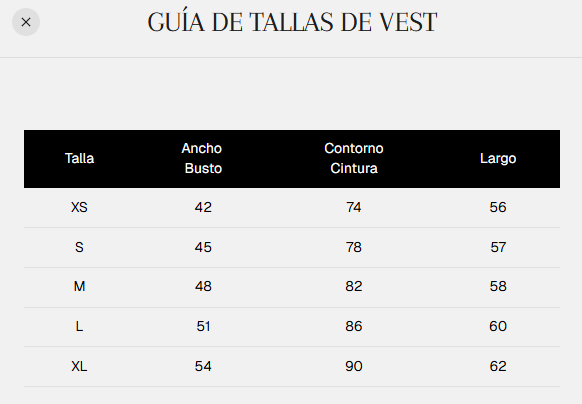This screenshot has height=404, width=582.
Task: Click the M size row label
Action: pos(79,287)
